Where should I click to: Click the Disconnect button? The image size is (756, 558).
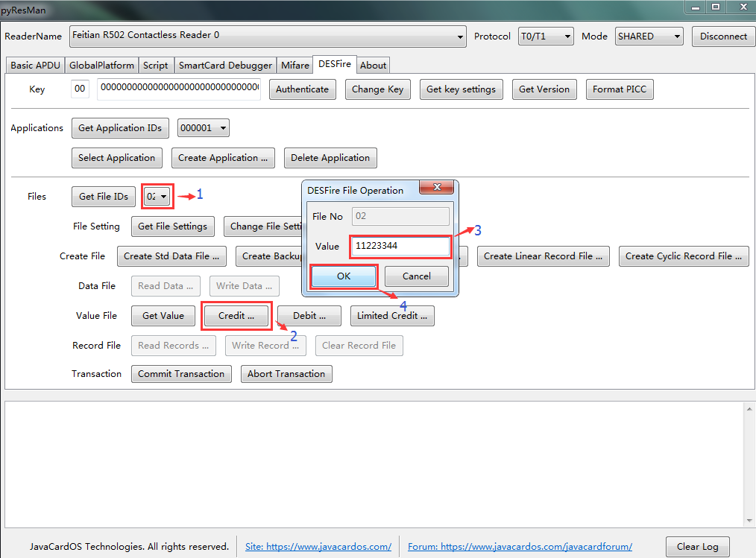(x=723, y=37)
